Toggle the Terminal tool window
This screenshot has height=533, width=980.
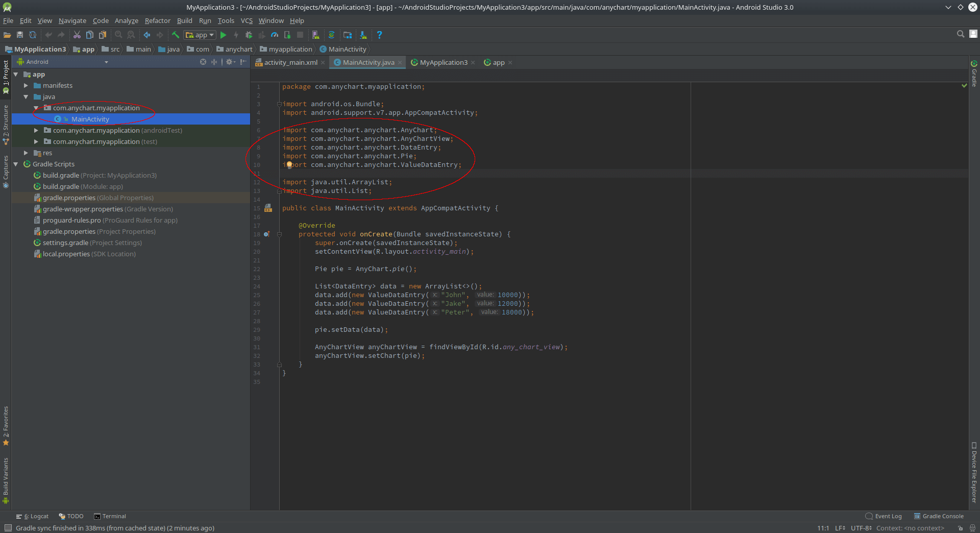click(x=110, y=516)
